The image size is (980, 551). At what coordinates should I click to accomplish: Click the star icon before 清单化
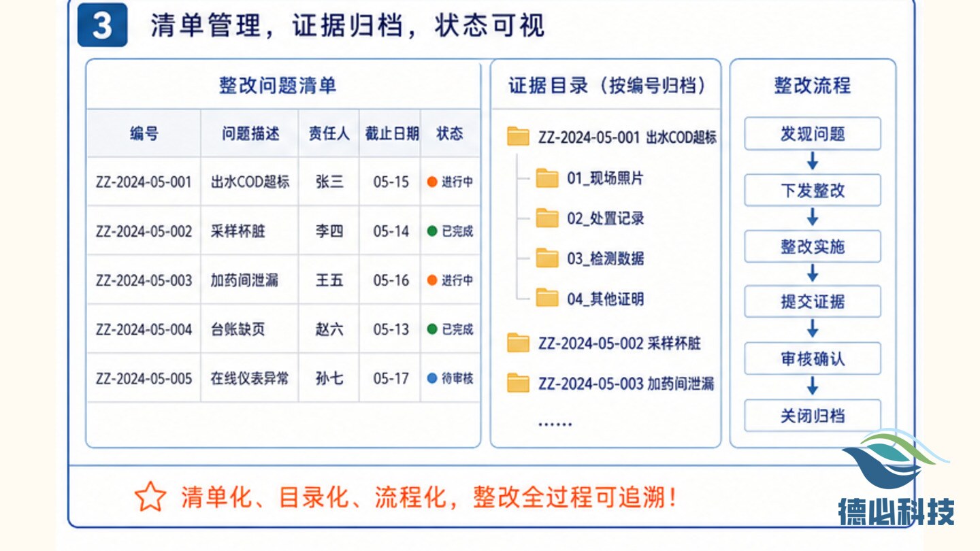coord(150,497)
